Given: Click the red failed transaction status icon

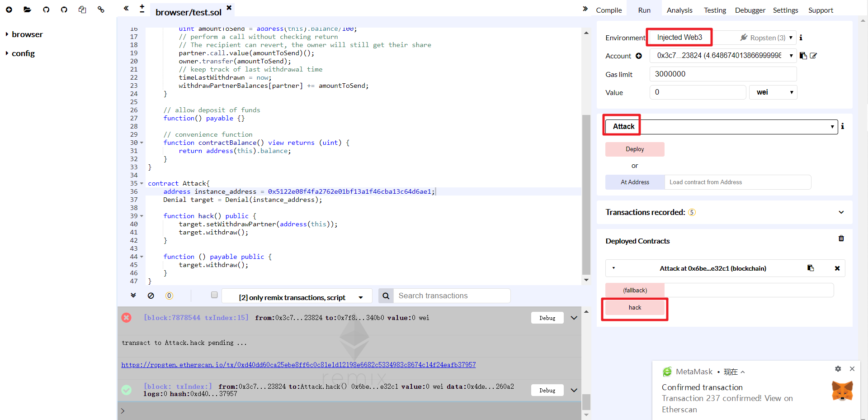Looking at the screenshot, I should (127, 318).
